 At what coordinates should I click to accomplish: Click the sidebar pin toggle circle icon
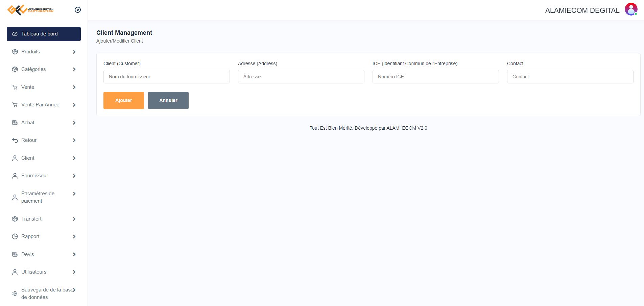tap(78, 10)
